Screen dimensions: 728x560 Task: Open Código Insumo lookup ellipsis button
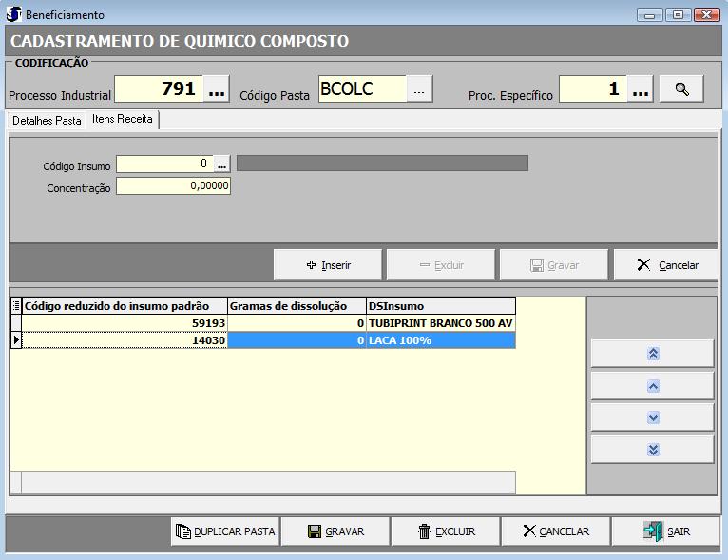222,164
